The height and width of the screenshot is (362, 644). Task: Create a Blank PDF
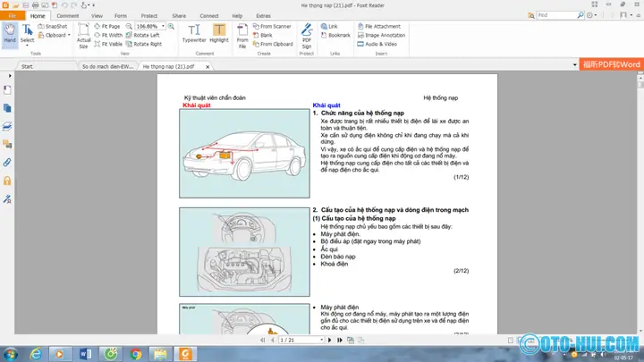262,35
